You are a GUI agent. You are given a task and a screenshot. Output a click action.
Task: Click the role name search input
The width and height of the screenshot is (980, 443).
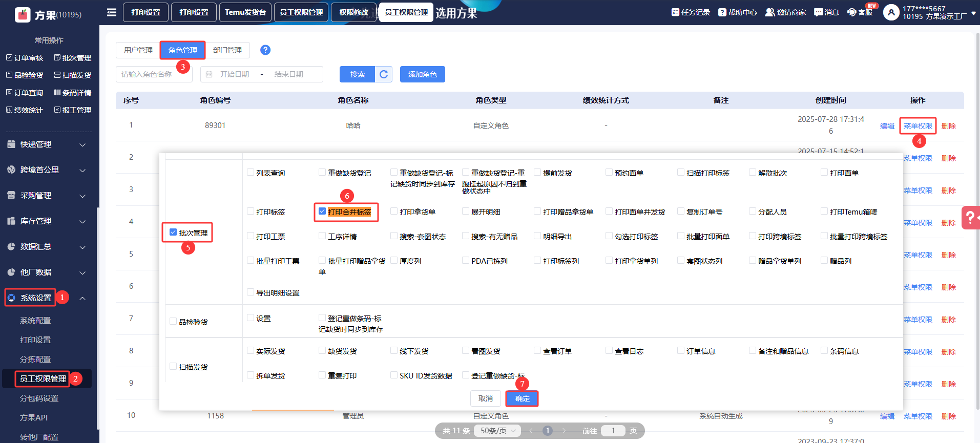154,74
